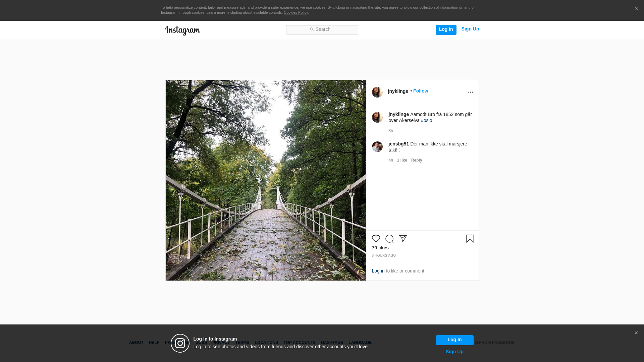Click the heart like icon

[x=376, y=239]
